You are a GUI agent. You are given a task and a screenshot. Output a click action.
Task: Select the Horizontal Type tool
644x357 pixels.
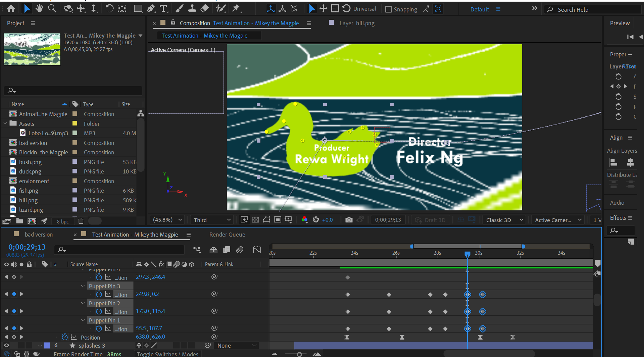pos(163,9)
